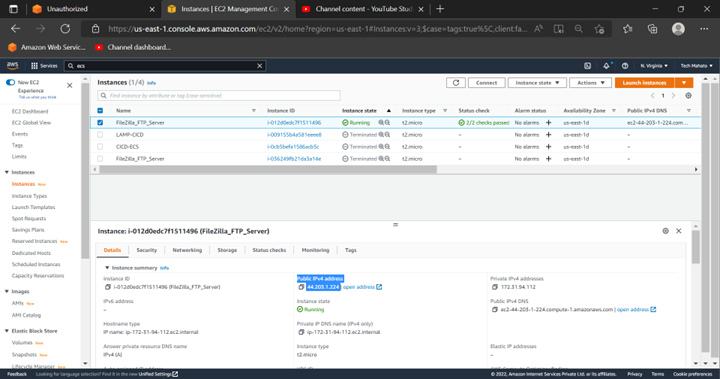
Task: Open Volumes in the sidebar
Action: 22,343
